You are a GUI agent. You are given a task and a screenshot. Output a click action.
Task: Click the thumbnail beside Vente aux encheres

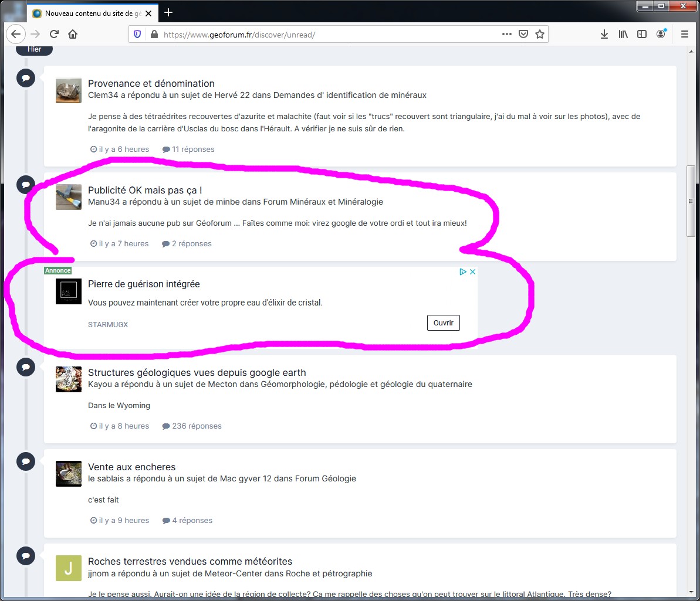(69, 473)
